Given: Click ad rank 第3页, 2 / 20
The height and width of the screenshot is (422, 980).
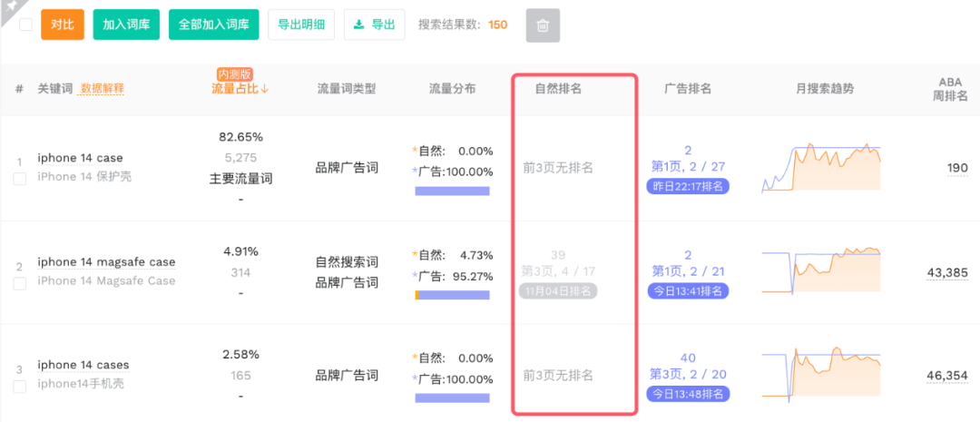Looking at the screenshot, I should coord(688,374).
